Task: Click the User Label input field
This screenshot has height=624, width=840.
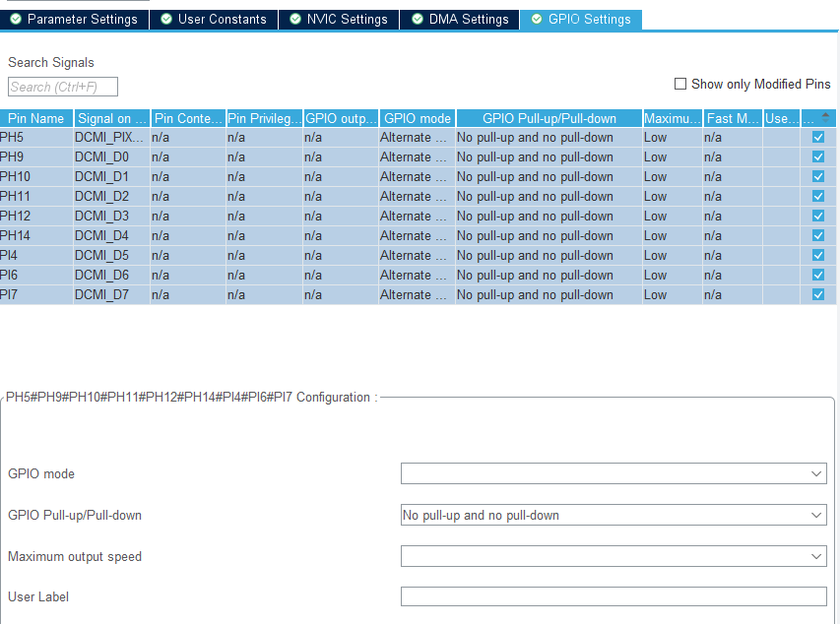Action: click(x=614, y=596)
